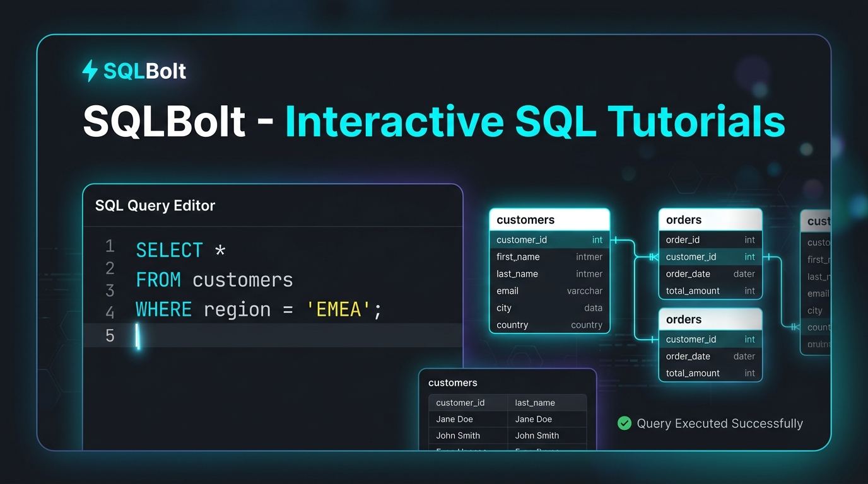Click the "WHERE region = 'EMEA';" code line
This screenshot has height=484, width=868.
(259, 309)
